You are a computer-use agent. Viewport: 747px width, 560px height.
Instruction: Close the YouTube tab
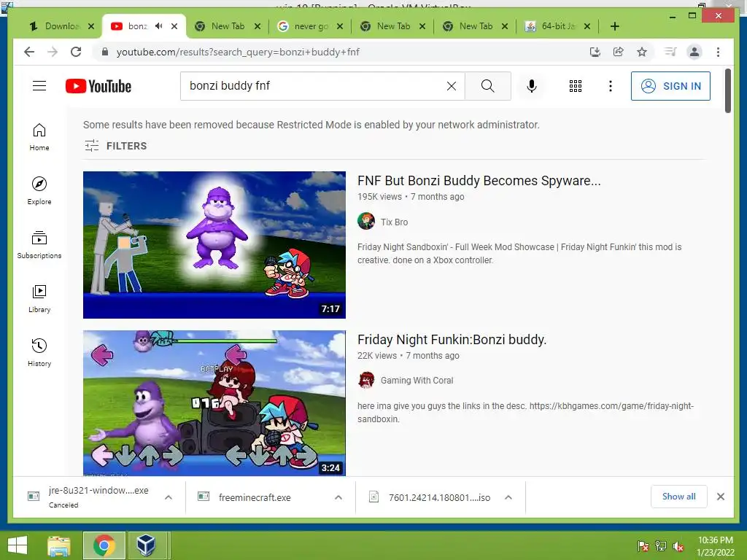pos(174,26)
